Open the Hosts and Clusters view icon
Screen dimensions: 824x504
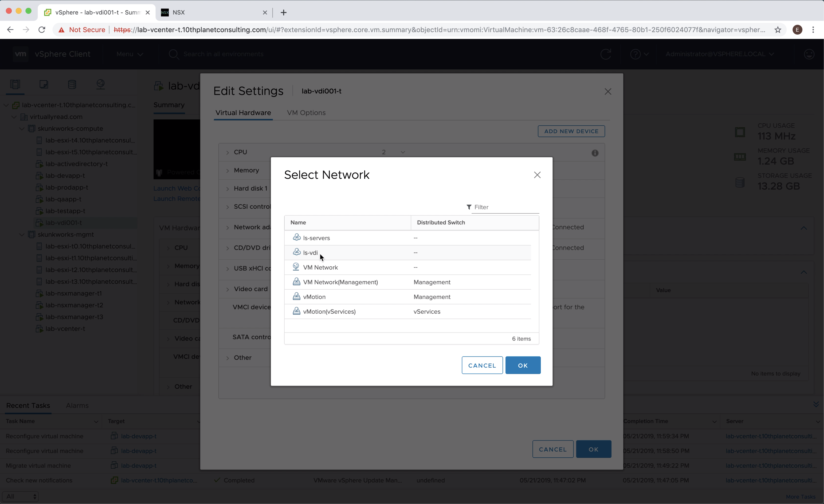coord(15,84)
